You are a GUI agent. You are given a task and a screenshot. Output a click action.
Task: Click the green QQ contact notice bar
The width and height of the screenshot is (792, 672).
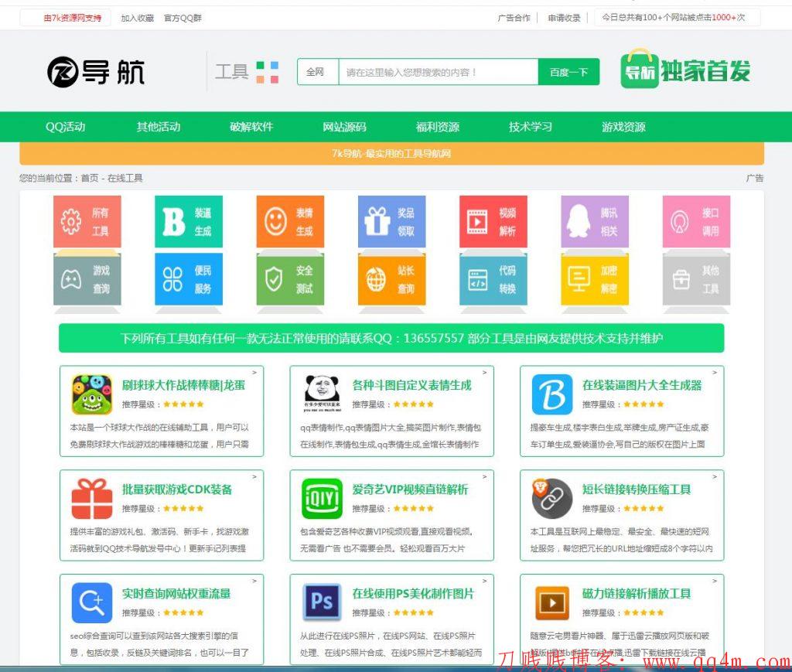click(391, 338)
